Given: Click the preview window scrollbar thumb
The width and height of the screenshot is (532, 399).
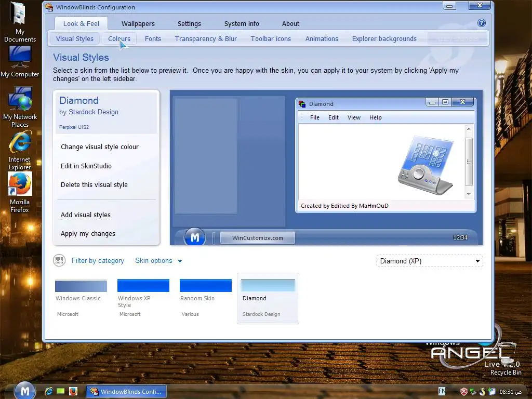Looking at the screenshot, I should click(x=469, y=162).
